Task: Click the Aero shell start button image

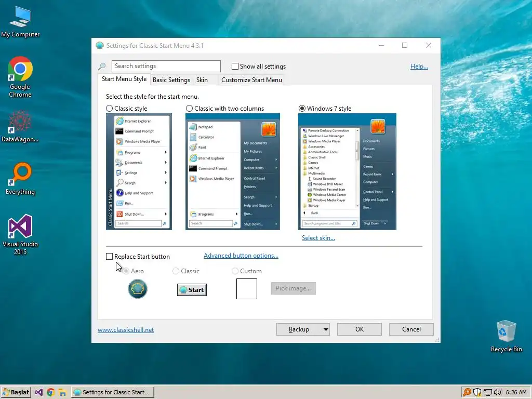Action: point(137,289)
